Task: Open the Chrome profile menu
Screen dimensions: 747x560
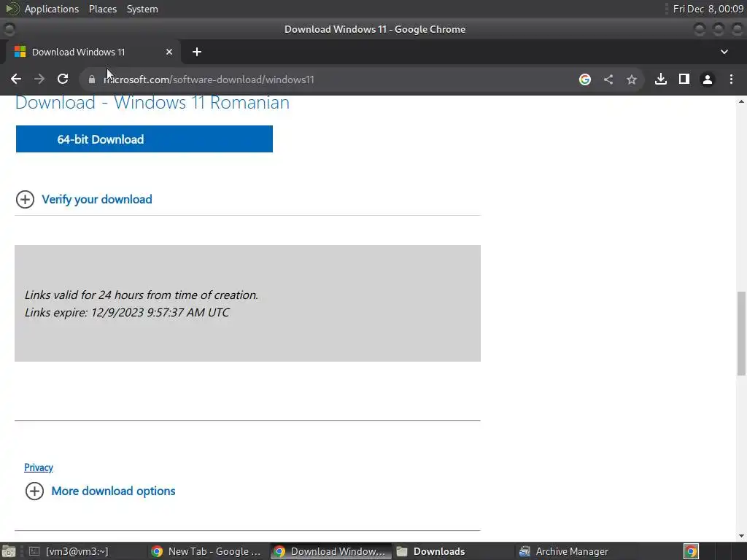Action: click(708, 79)
